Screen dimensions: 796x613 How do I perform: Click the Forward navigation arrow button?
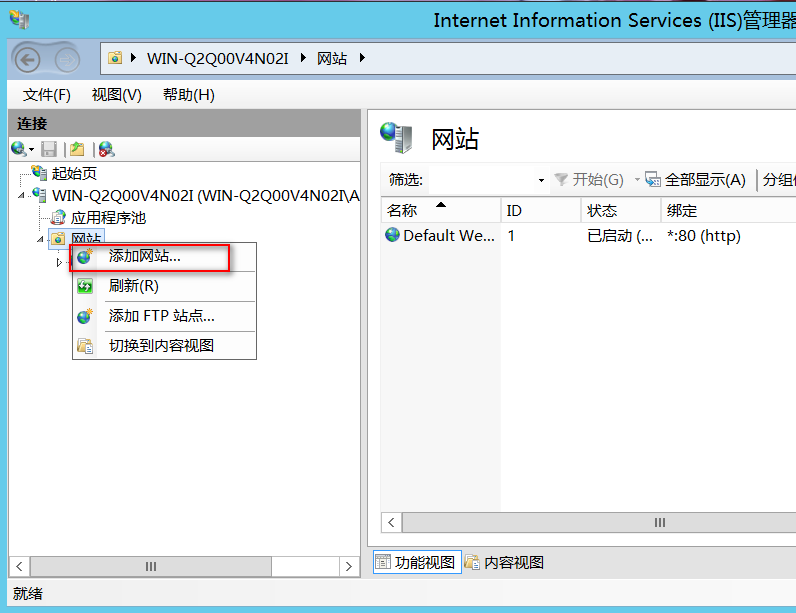point(67,61)
